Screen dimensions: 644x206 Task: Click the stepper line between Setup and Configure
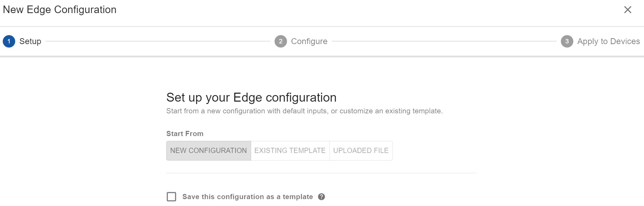[x=158, y=41]
